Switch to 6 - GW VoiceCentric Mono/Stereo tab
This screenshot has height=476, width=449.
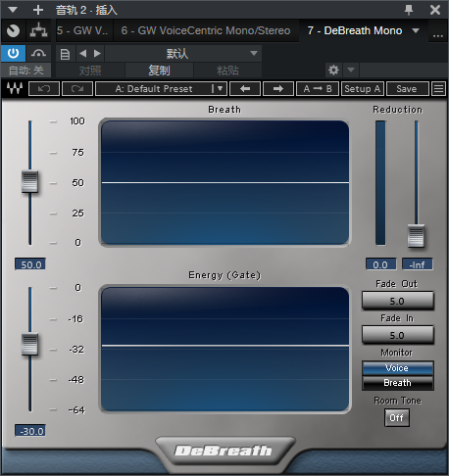coord(206,30)
